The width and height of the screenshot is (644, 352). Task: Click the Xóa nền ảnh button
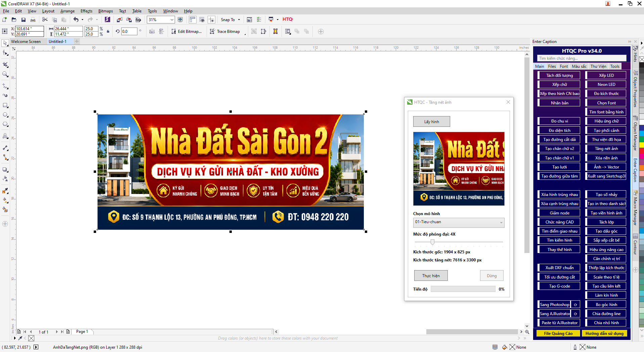(x=606, y=158)
